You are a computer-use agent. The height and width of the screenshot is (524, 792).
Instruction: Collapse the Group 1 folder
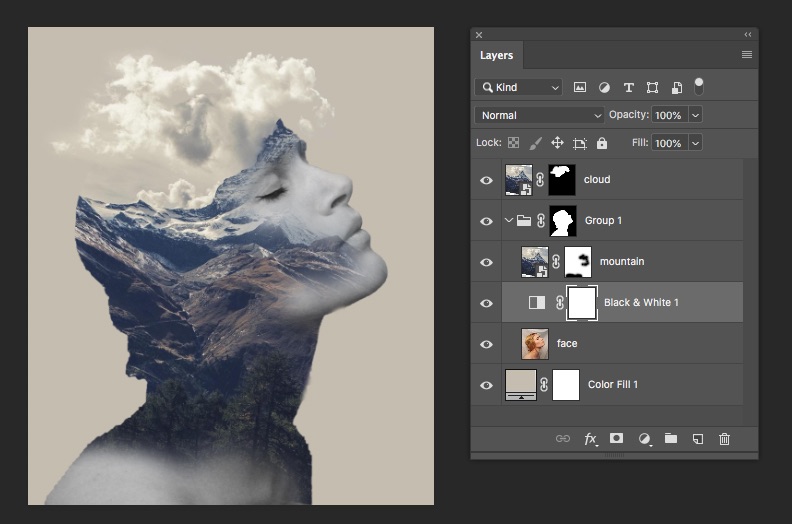click(x=508, y=221)
